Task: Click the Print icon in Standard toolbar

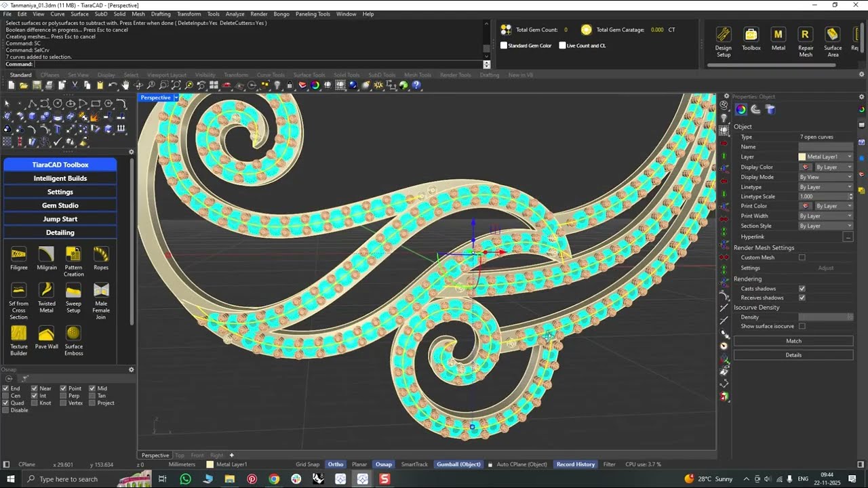Action: pyautogui.click(x=49, y=85)
